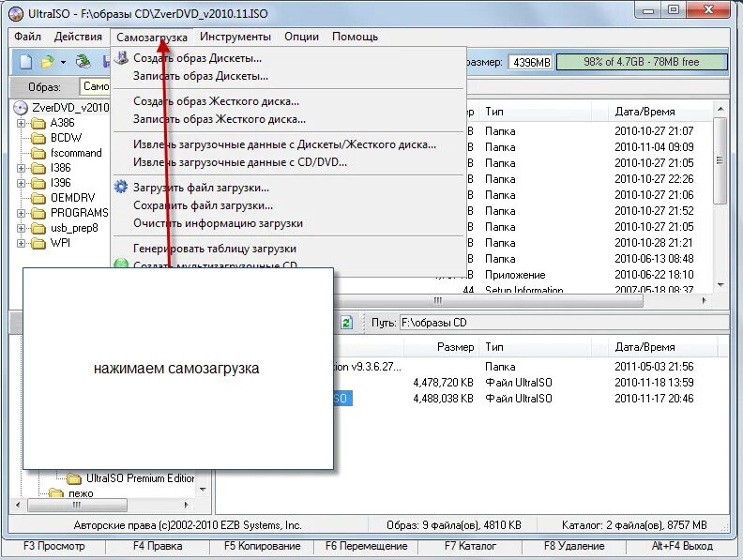
Task: Open the Действия menu
Action: point(78,37)
